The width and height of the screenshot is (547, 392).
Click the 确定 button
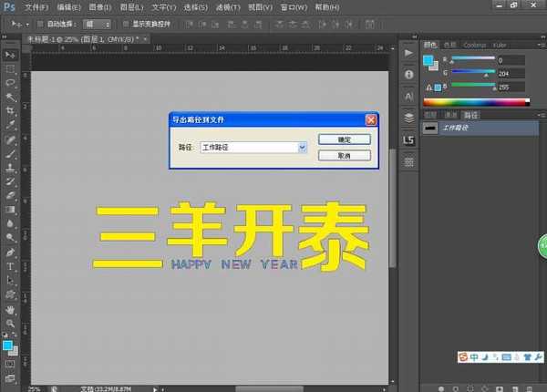coord(344,139)
